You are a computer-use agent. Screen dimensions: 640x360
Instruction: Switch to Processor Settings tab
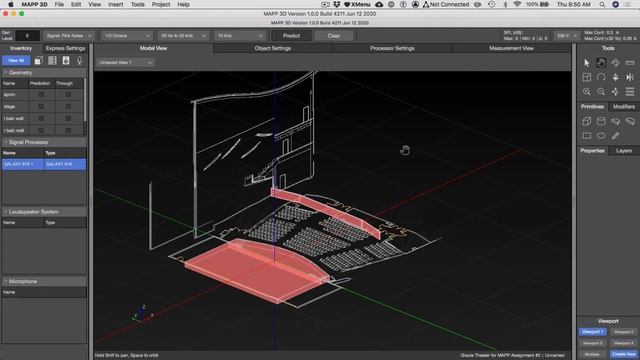[392, 48]
